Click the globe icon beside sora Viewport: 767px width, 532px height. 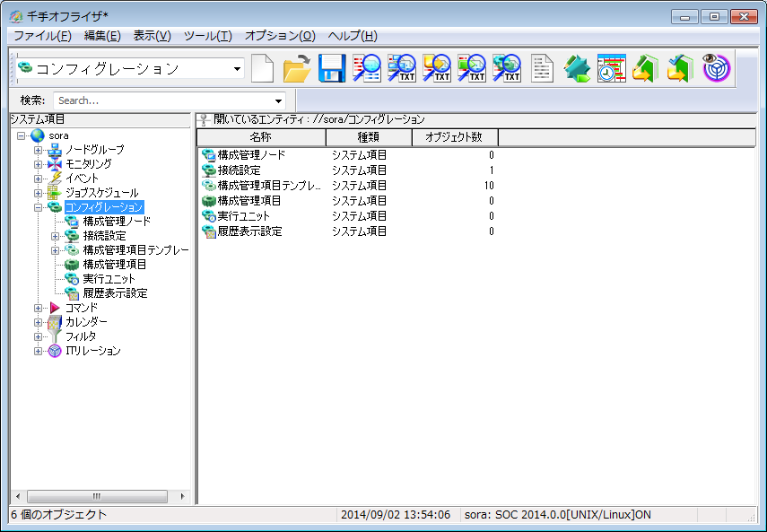tap(38, 135)
